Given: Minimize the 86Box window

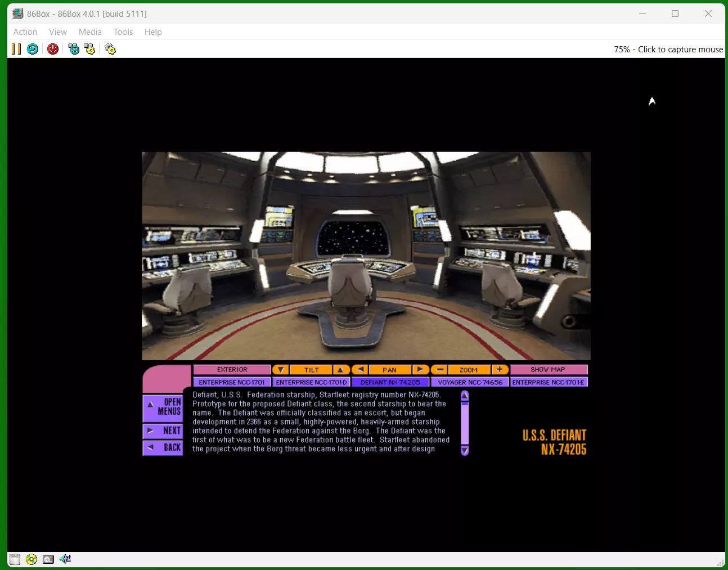Looking at the screenshot, I should (x=642, y=14).
